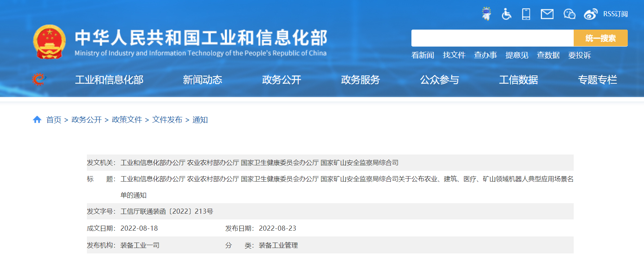This screenshot has width=644, height=270.
Task: Click the date 2022-08-18
Action: coord(139,228)
